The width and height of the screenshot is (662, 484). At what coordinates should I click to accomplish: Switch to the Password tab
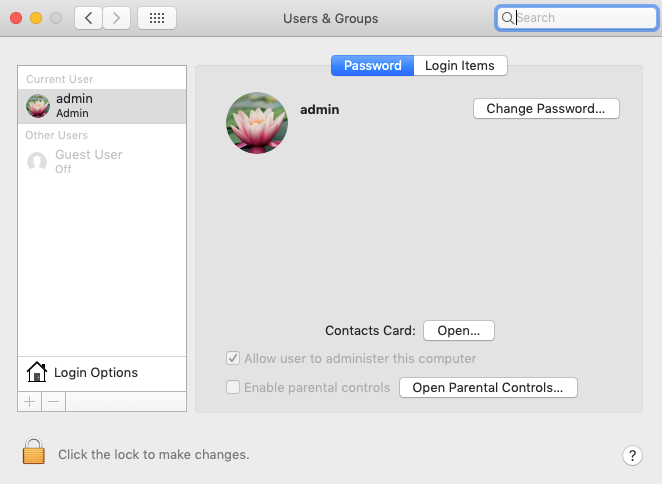(x=372, y=66)
